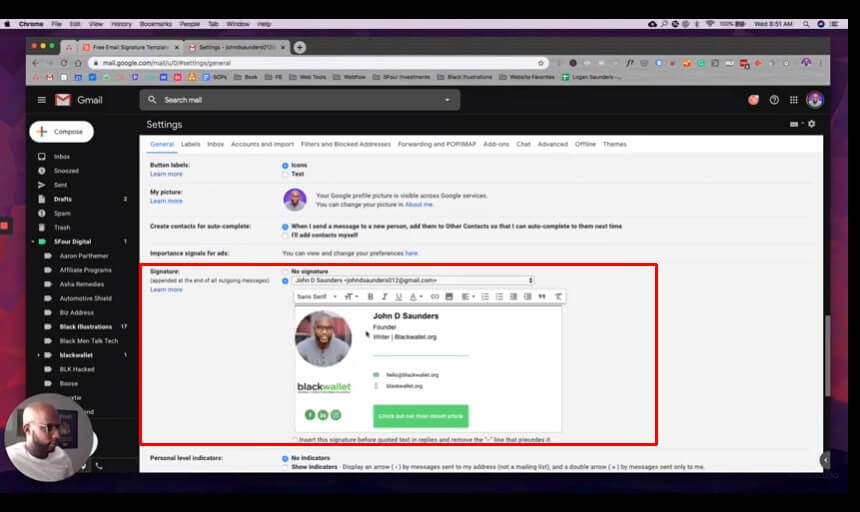
Task: Decrease indent in signature editor
Action: [x=513, y=297]
